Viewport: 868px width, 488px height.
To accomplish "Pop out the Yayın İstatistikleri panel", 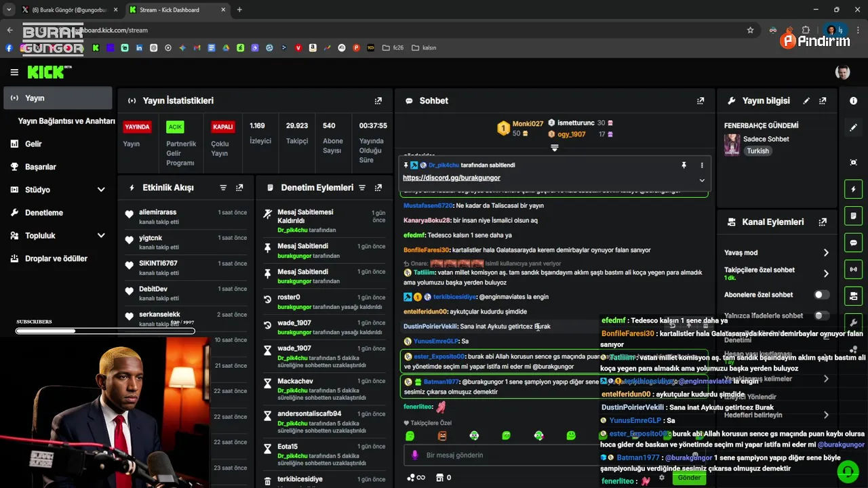I will point(378,101).
